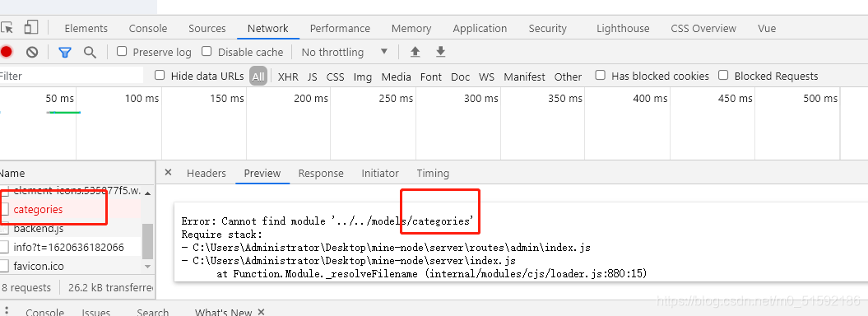Open the Sources panel
The height and width of the screenshot is (316, 868).
(207, 28)
